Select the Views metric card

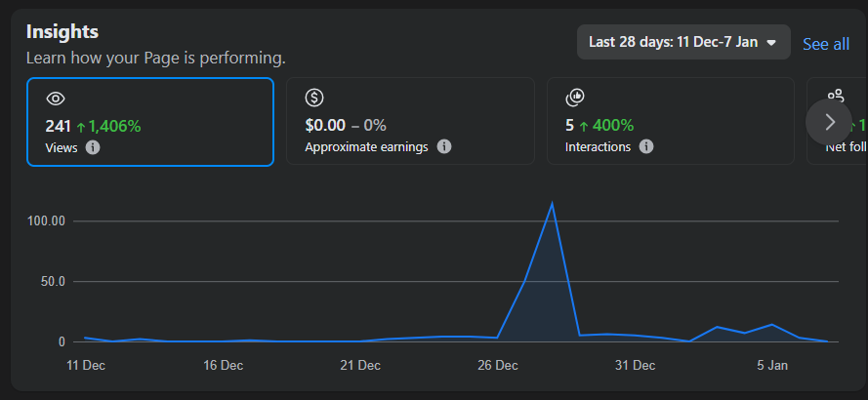149,122
